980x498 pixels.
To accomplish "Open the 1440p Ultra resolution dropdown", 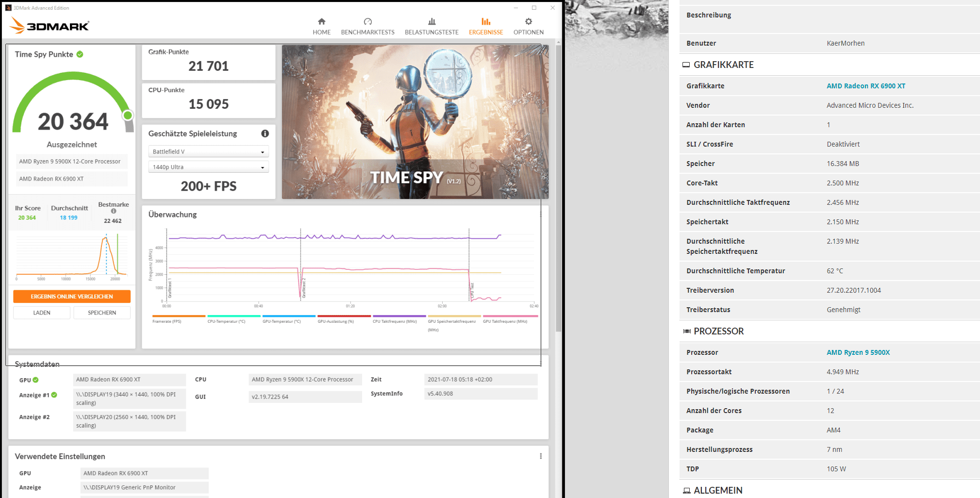I will click(208, 167).
